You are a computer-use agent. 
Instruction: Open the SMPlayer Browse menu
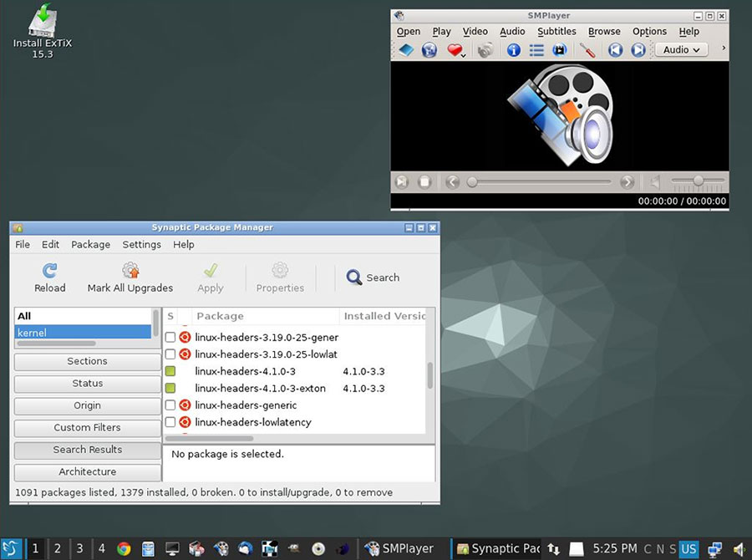coord(604,31)
